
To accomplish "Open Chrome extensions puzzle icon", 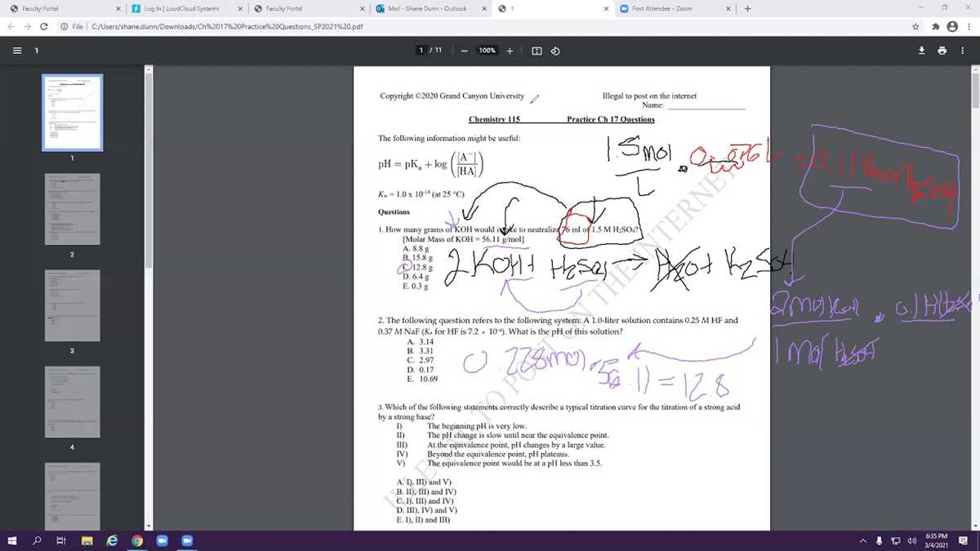I will click(934, 26).
